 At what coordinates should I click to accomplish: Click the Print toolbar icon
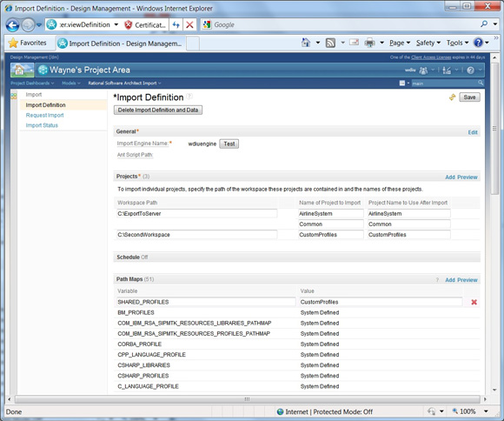coord(369,43)
